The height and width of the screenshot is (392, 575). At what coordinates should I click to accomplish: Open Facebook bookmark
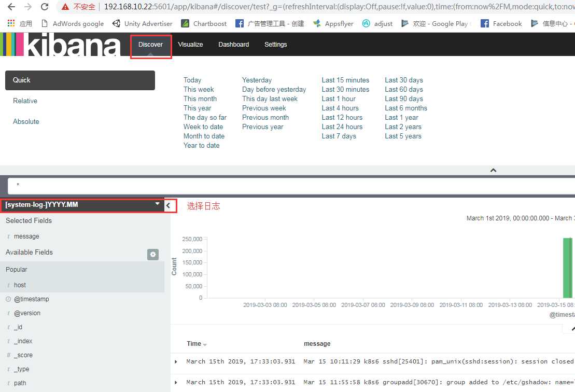(501, 23)
